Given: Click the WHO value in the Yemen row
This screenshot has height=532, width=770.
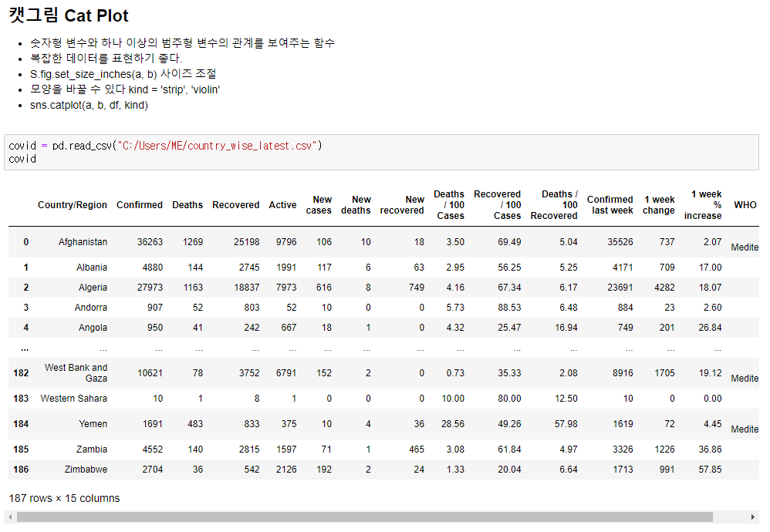Looking at the screenshot, I should tap(745, 429).
